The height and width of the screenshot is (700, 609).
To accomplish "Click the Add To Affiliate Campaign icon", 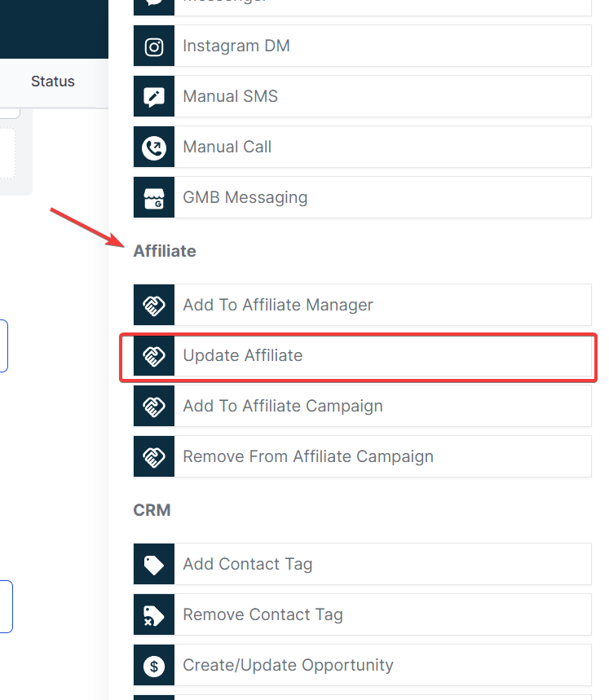I will (153, 406).
